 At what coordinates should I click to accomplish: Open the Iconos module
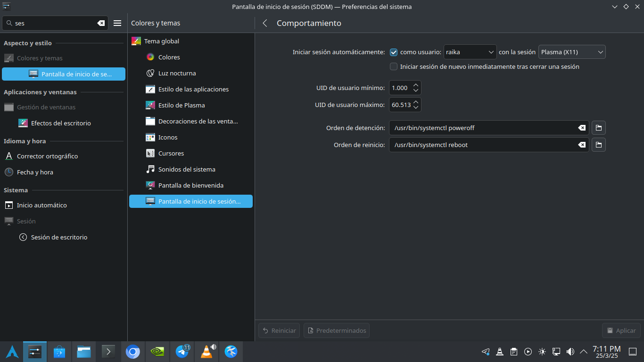[x=191, y=137]
